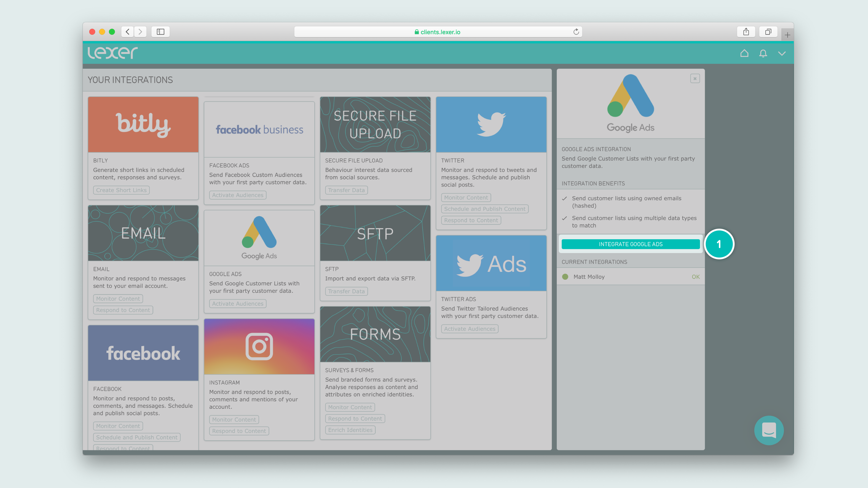The image size is (868, 488).
Task: Toggle the Safari sidebar icon
Action: (x=160, y=32)
